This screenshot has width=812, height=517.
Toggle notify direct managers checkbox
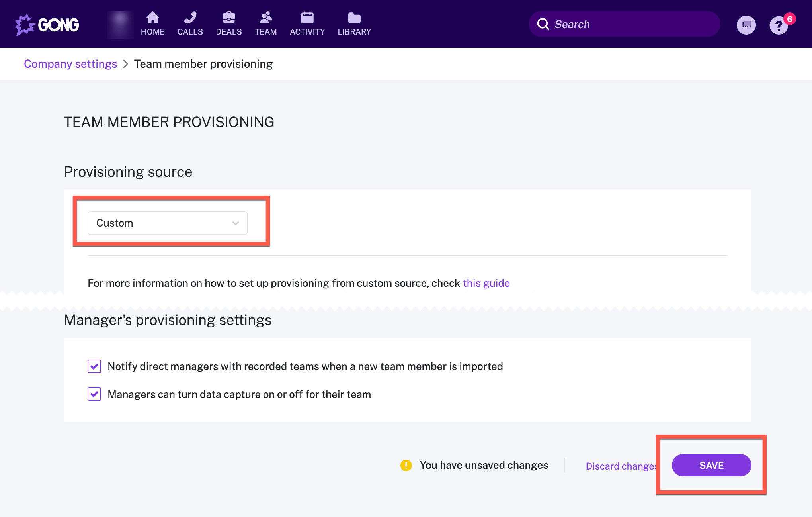click(x=94, y=366)
